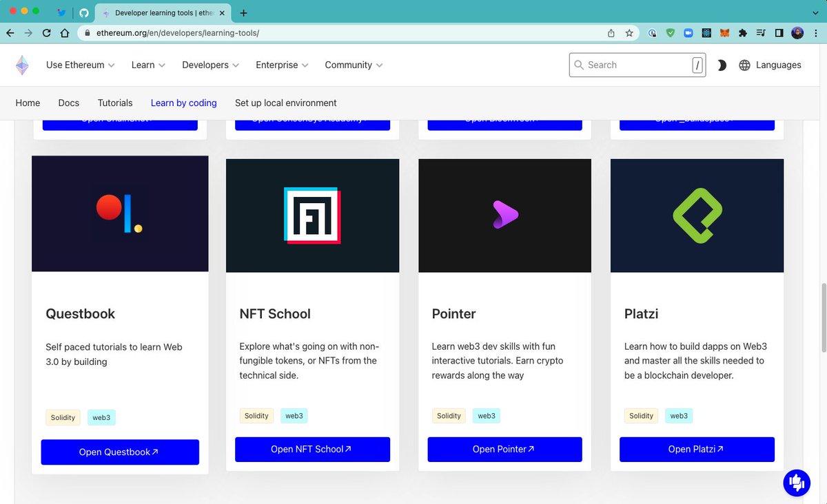
Task: Expand the Community menu
Action: click(x=354, y=65)
